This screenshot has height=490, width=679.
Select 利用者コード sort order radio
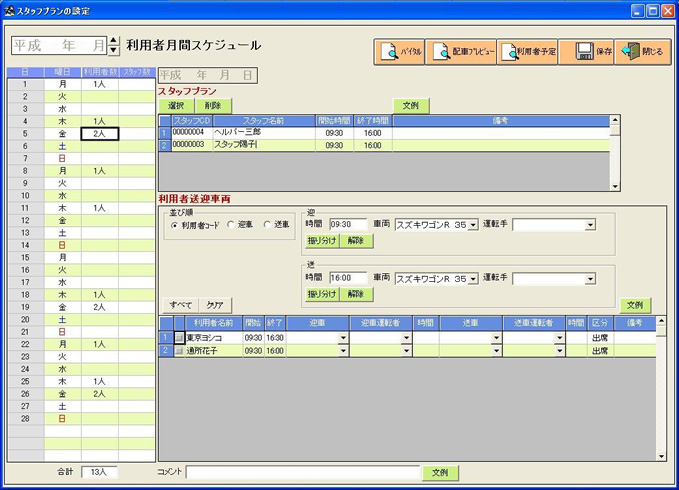[x=174, y=225]
